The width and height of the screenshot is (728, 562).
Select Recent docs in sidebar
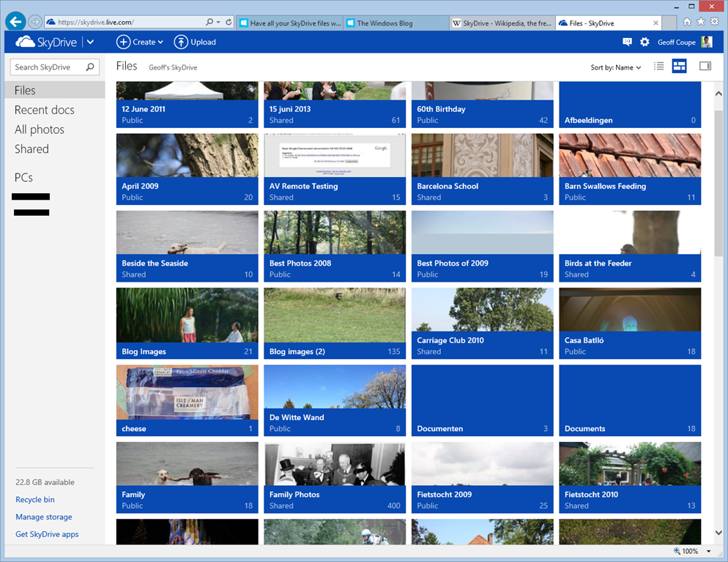click(x=44, y=110)
